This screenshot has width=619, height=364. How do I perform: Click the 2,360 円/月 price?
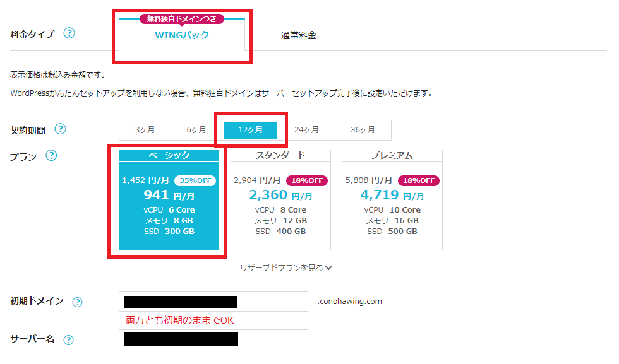pos(280,195)
